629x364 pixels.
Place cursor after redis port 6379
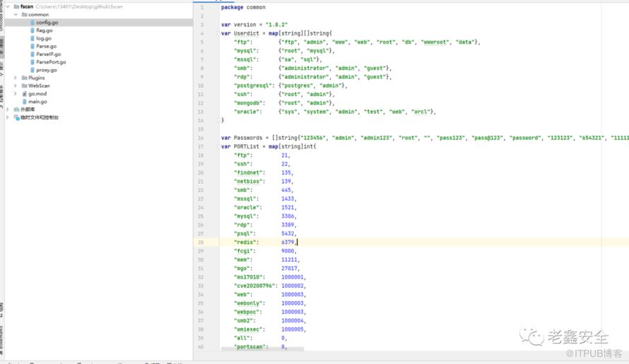coord(295,242)
